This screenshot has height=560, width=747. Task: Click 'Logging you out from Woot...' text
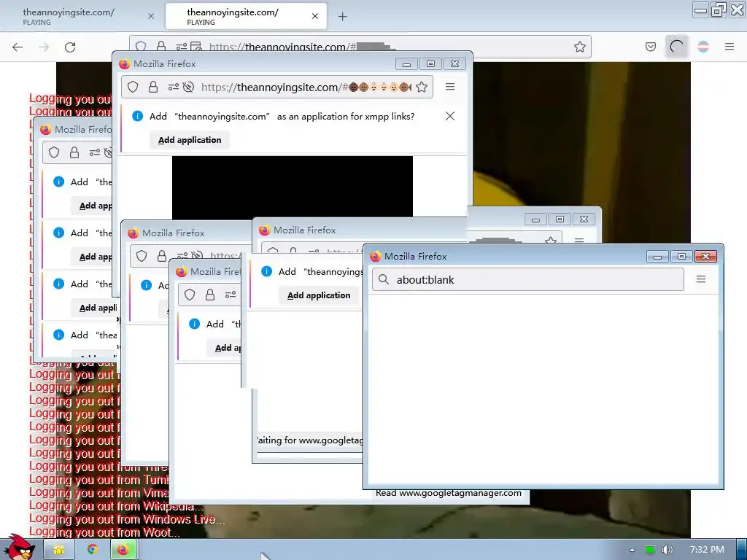point(105,532)
